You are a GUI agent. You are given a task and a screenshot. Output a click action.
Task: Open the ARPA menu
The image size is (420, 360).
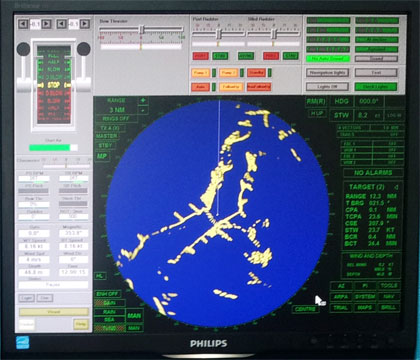[341, 297]
